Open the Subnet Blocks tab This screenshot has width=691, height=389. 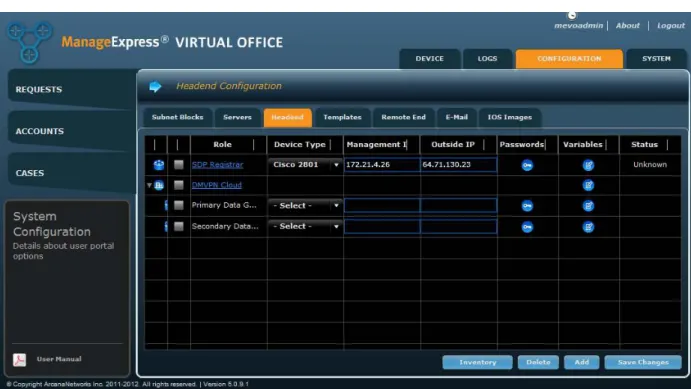pos(178,117)
